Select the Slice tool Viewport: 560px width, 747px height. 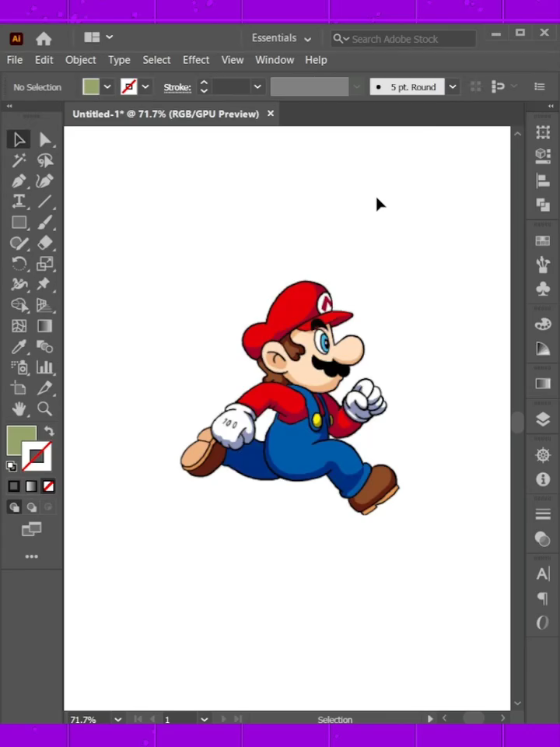[45, 388]
